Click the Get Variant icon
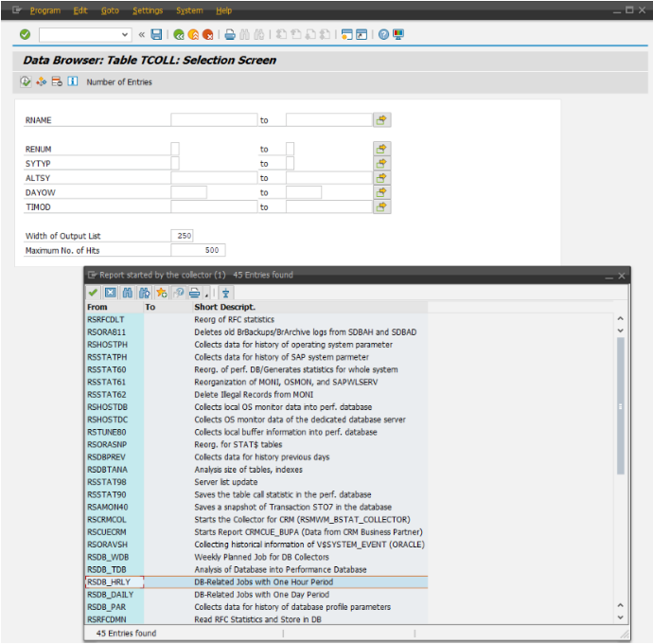Screen dimensions: 653x644 click(x=42, y=81)
